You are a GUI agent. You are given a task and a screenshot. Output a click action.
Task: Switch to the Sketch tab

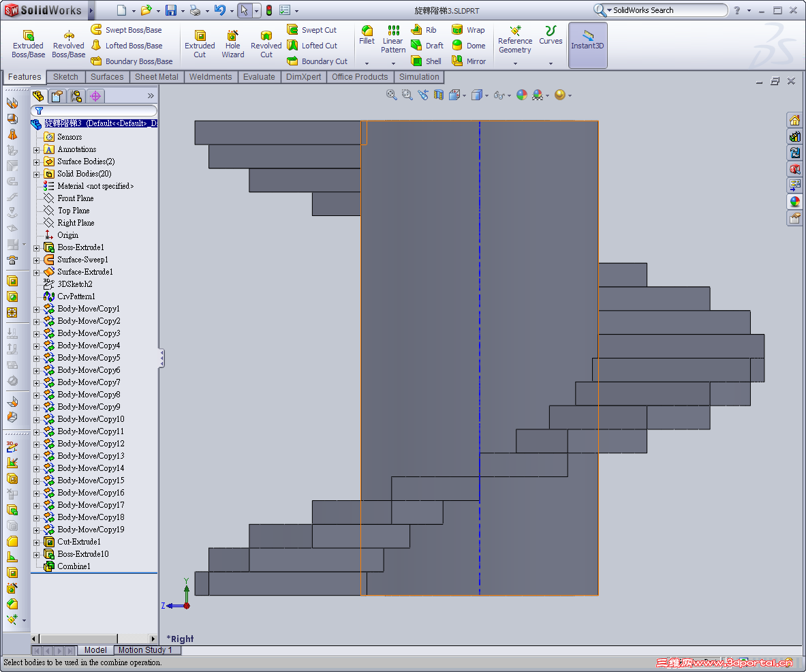(66, 77)
